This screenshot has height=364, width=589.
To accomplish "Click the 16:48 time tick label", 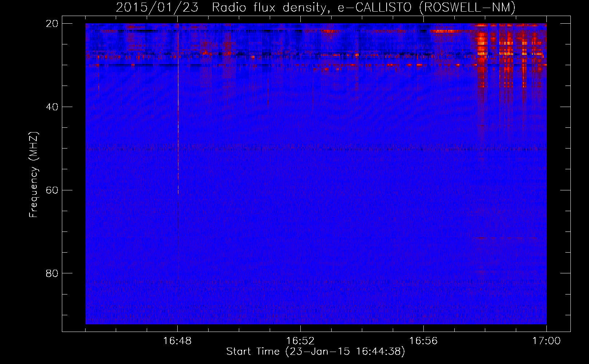I will click(x=177, y=341).
